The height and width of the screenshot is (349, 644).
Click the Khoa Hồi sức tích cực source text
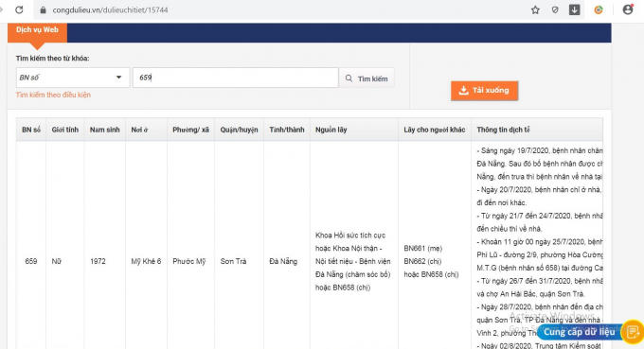click(x=350, y=236)
